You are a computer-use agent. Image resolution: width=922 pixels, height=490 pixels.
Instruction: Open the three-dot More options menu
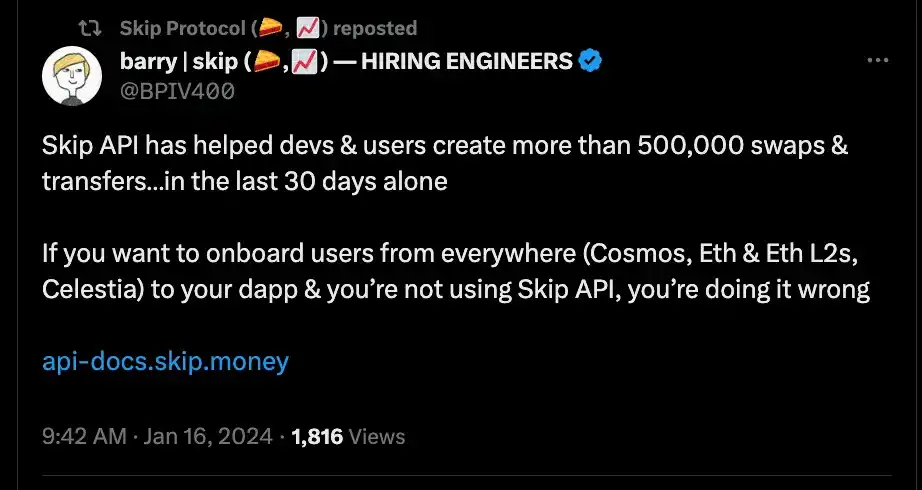click(877, 61)
